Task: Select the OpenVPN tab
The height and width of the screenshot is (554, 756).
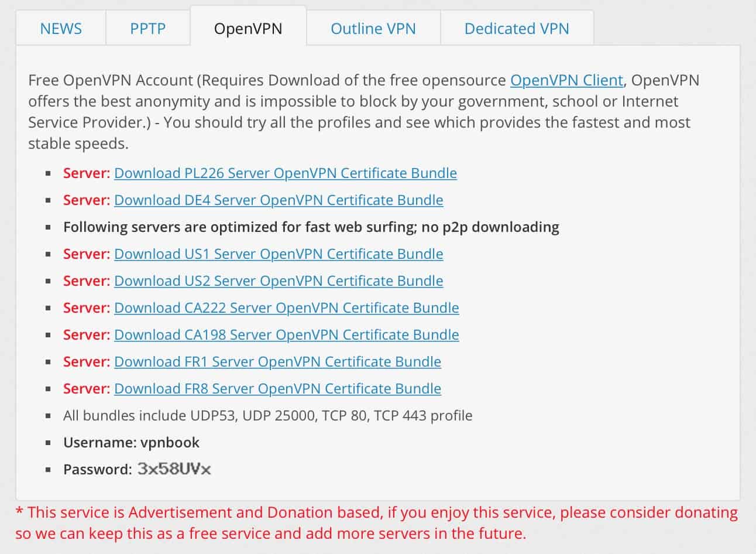Action: pyautogui.click(x=248, y=28)
